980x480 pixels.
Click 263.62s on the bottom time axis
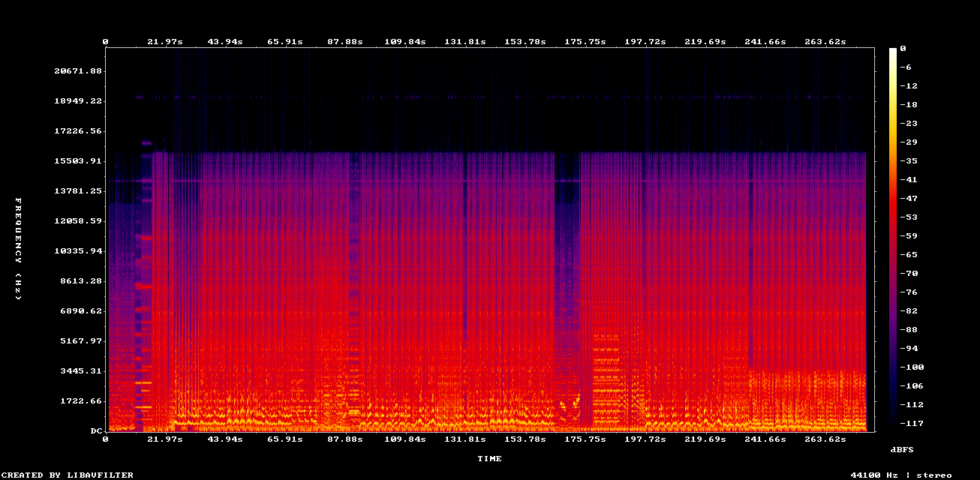[x=825, y=439]
